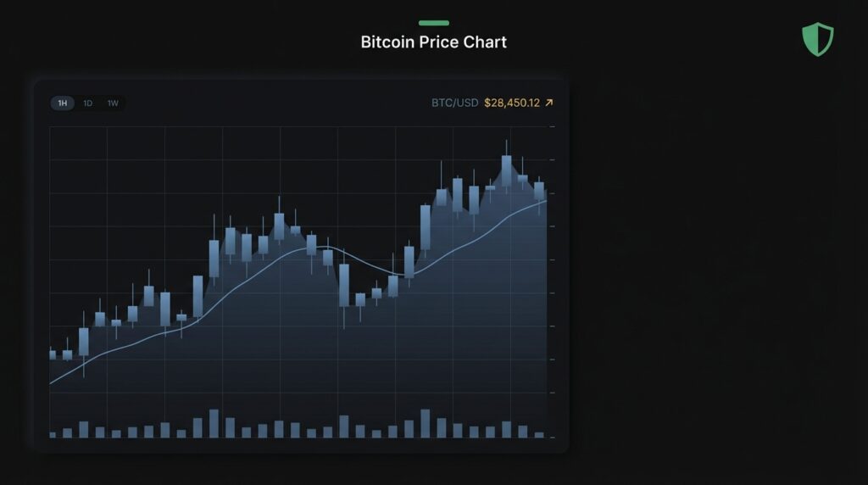
Task: Click the rightmost volume bar
Action: [539, 434]
